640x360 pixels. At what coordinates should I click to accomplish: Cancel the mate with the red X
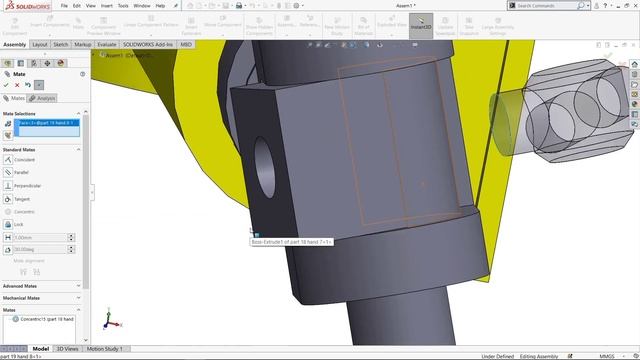[17, 85]
